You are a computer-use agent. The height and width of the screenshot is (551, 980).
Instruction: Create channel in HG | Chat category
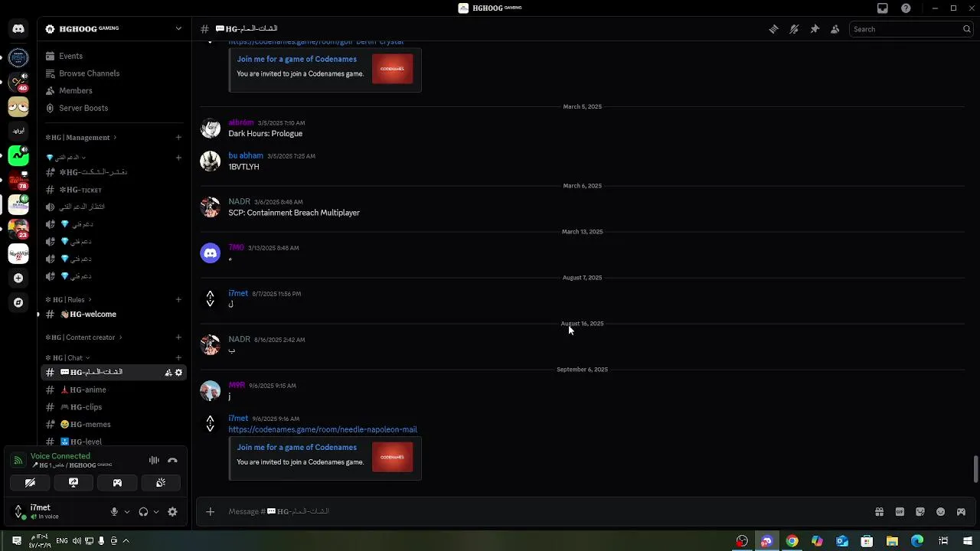(x=178, y=357)
